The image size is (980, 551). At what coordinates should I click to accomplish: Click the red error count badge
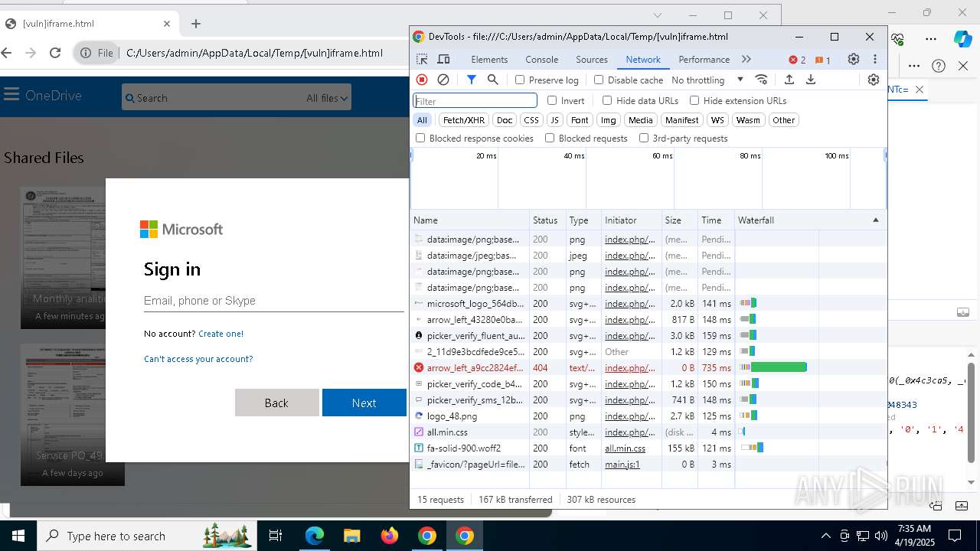(797, 60)
